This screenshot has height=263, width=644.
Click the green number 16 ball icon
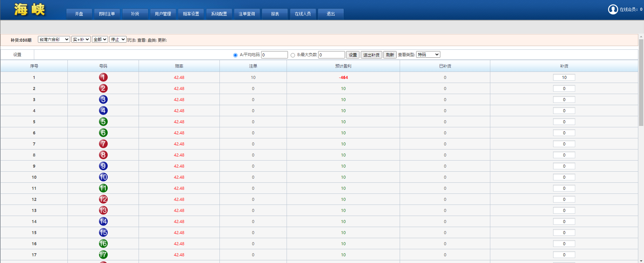coord(103,244)
